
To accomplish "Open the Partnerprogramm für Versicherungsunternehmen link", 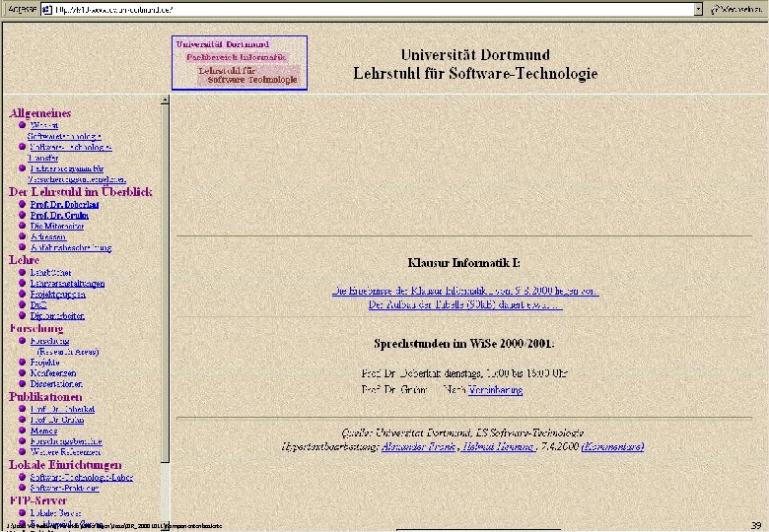I will [x=77, y=174].
